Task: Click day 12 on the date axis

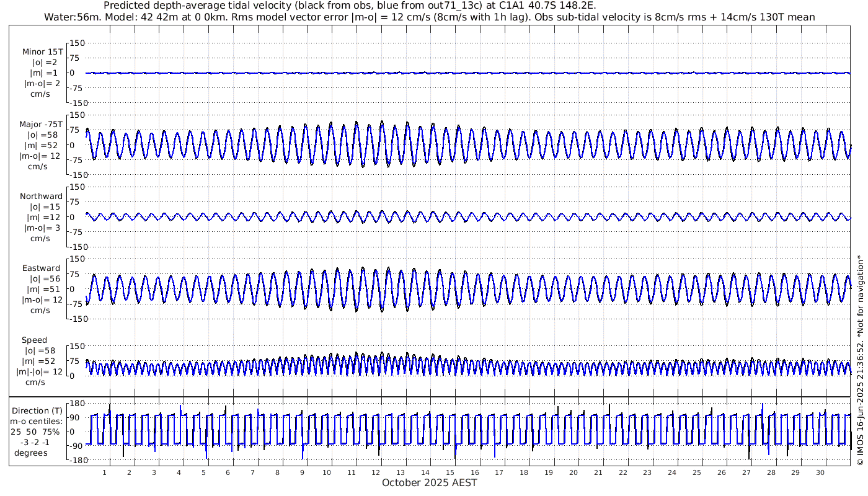Action: click(376, 472)
